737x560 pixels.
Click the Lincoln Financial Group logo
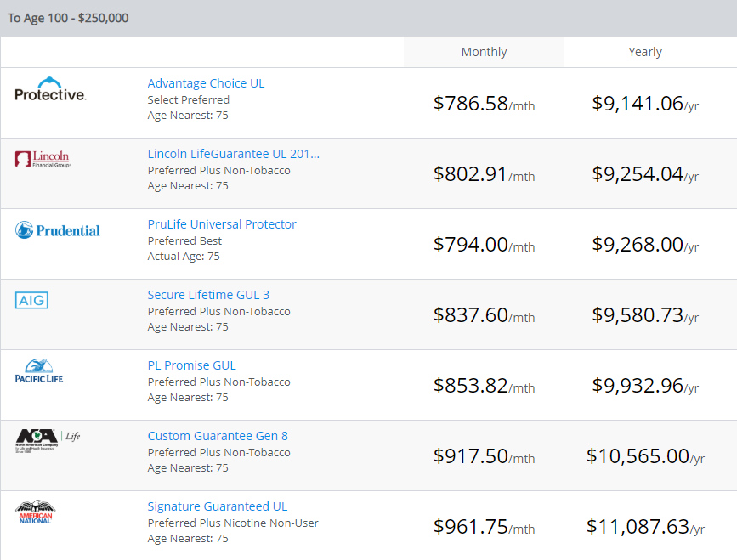(43, 159)
